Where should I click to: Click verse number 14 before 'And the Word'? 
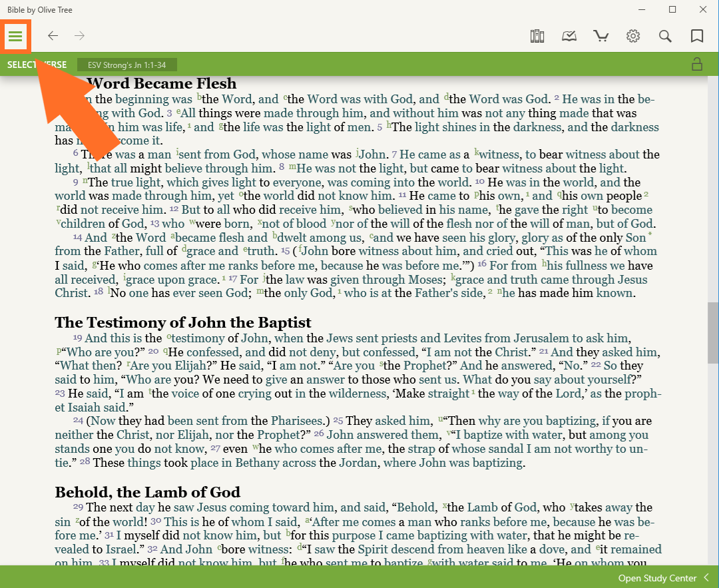point(77,238)
